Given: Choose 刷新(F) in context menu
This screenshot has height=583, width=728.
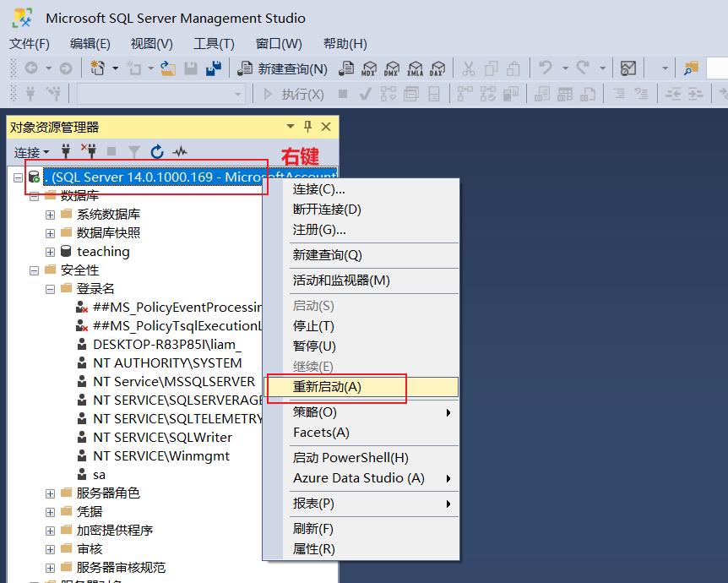Looking at the screenshot, I should (x=361, y=529).
